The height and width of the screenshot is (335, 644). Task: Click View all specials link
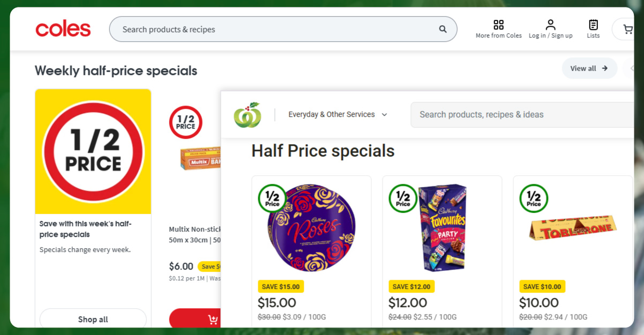pyautogui.click(x=589, y=69)
